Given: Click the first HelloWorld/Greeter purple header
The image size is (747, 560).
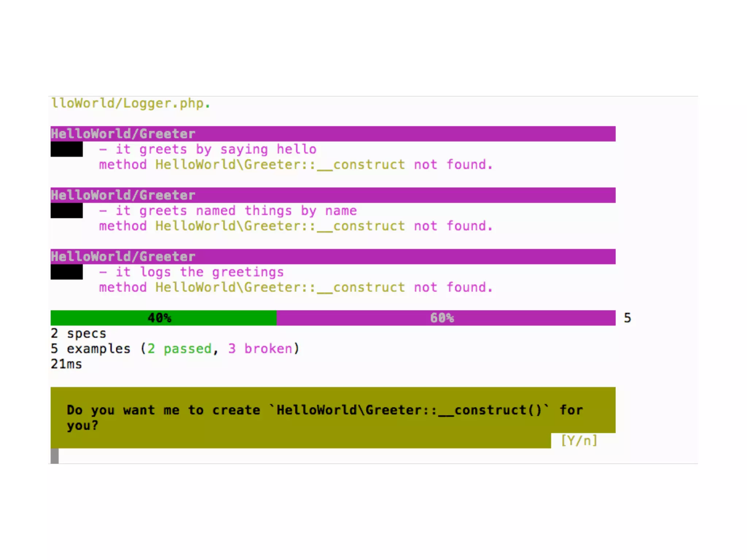Looking at the screenshot, I should (x=333, y=134).
